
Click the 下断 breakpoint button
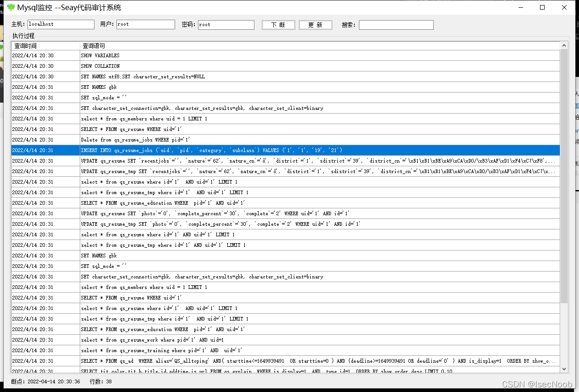pyautogui.click(x=278, y=25)
